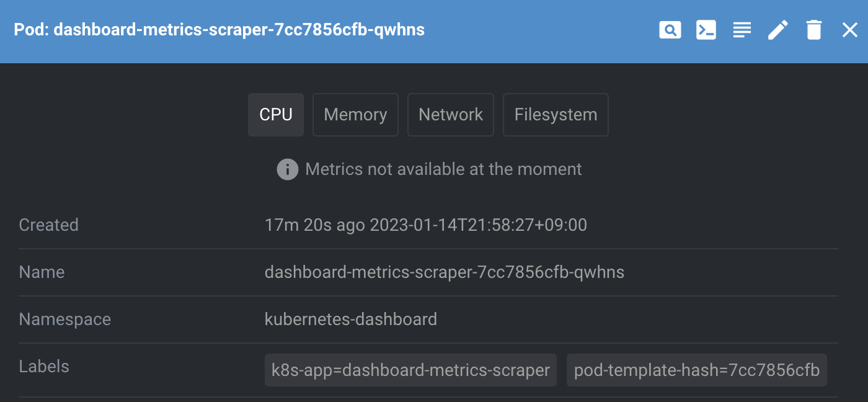Click the info icon beside metrics message
Screen dimensions: 868x402
click(x=287, y=169)
